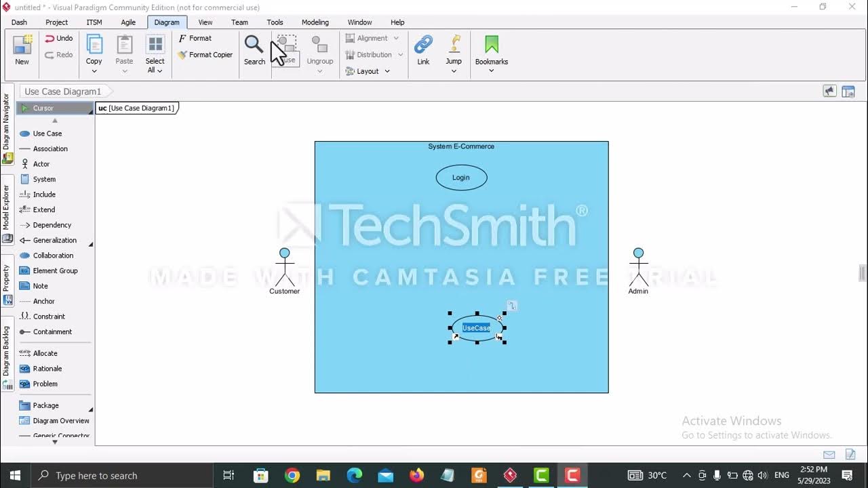Click the Select All icon
Screen dimensions: 868x488
155,45
